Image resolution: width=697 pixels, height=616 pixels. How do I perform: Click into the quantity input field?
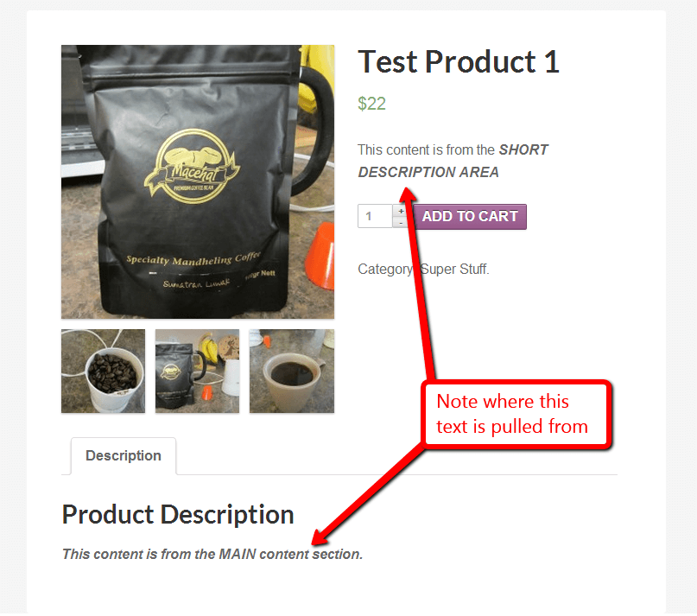click(375, 216)
